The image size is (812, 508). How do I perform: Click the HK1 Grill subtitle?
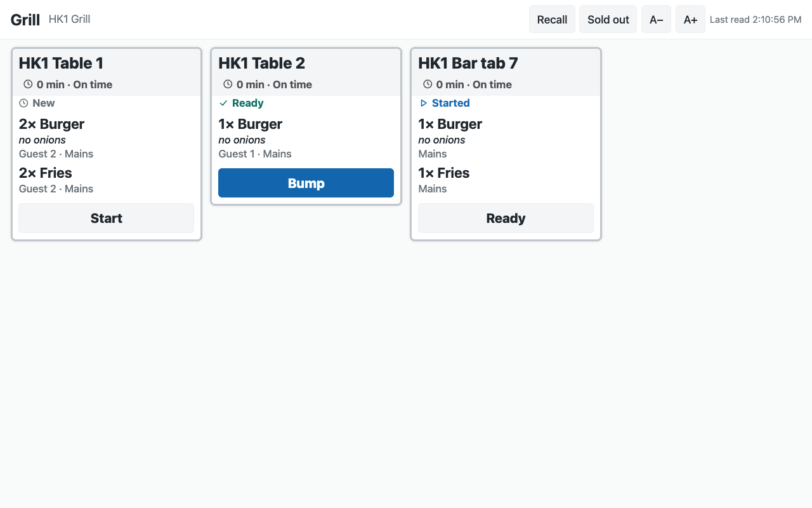point(70,19)
